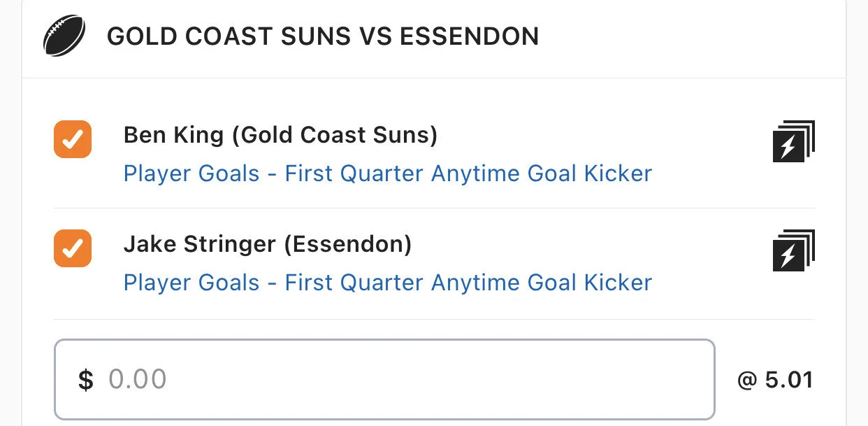868x426 pixels.
Task: Click the dollar sign in the stake box
Action: pos(85,380)
